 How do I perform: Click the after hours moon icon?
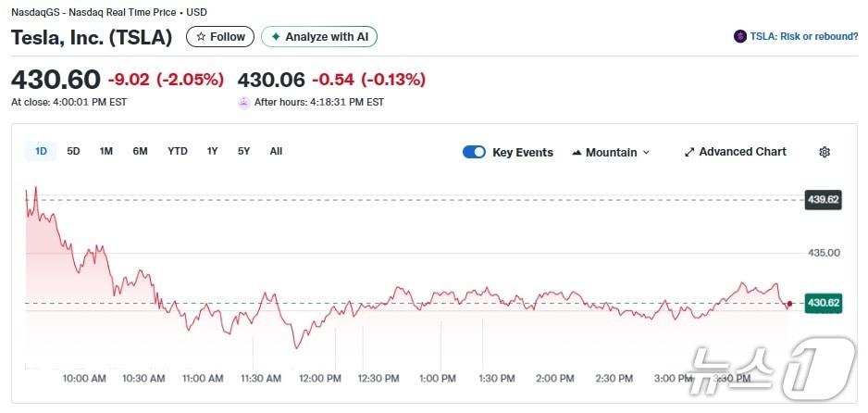click(244, 103)
